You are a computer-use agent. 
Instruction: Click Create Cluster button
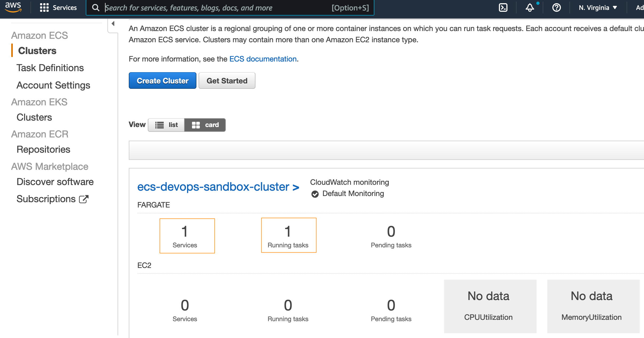pyautogui.click(x=162, y=80)
